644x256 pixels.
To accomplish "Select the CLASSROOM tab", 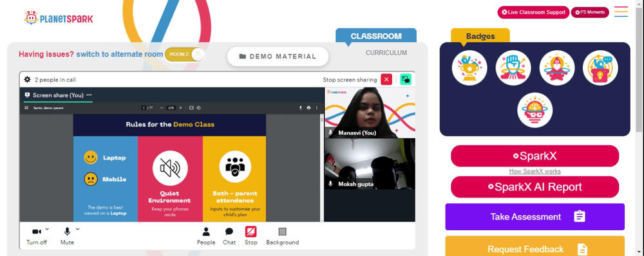I will [376, 35].
